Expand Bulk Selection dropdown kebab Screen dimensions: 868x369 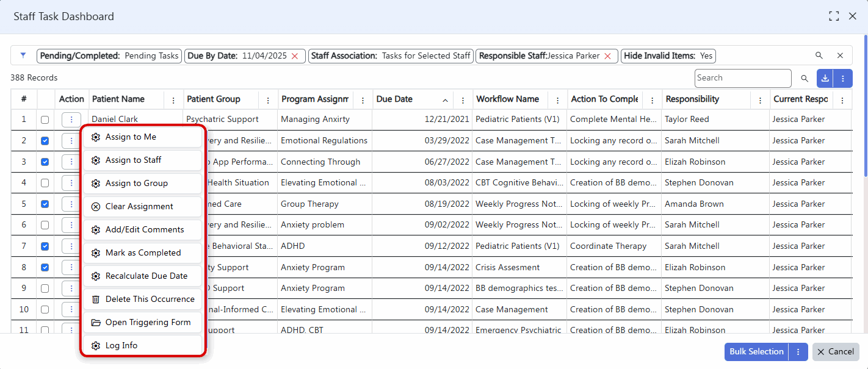click(798, 352)
